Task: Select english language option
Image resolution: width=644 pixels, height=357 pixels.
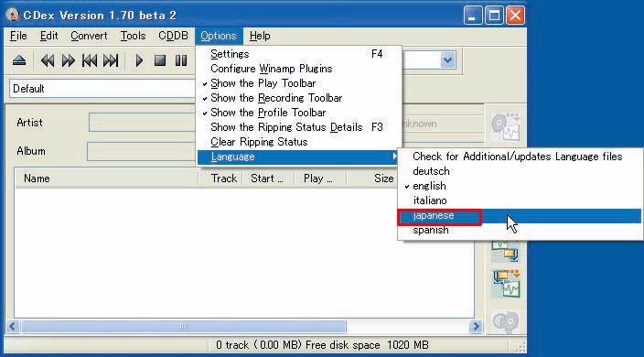Action: coord(520,186)
